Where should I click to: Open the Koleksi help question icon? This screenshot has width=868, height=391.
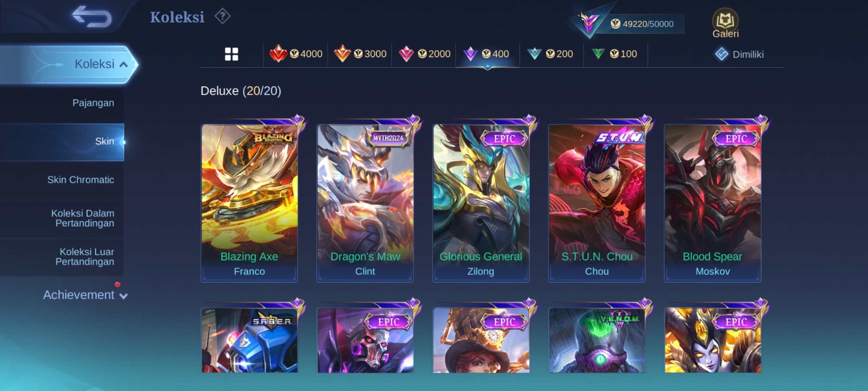[x=222, y=16]
